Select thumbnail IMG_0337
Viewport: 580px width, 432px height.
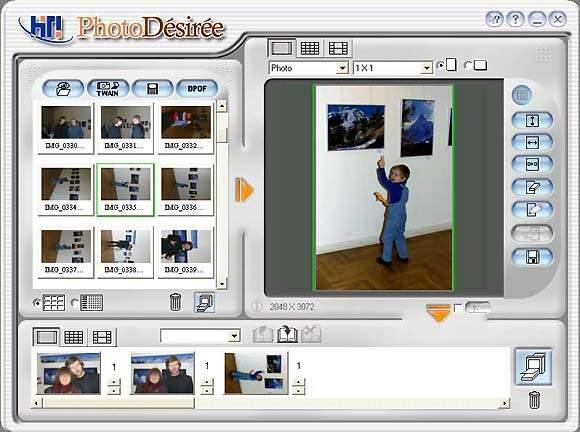click(66, 252)
